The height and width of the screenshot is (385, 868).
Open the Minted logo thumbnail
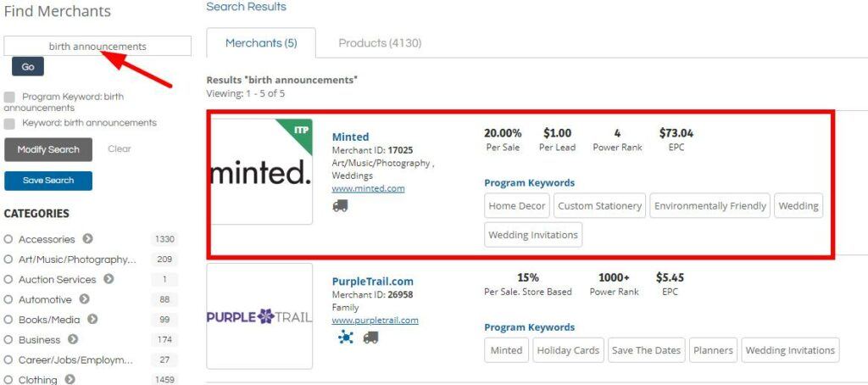click(260, 172)
